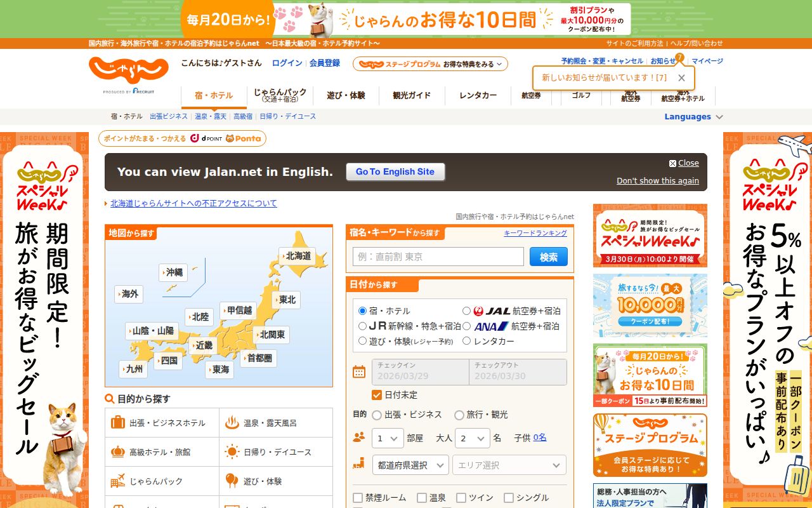Open the ゴルフ navigation tab
The width and height of the screenshot is (812, 508).
click(x=581, y=96)
